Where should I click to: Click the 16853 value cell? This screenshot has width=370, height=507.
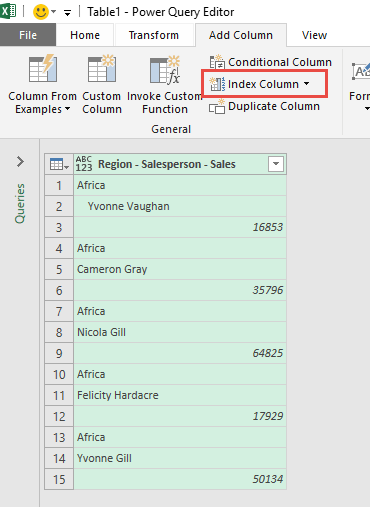coord(180,227)
